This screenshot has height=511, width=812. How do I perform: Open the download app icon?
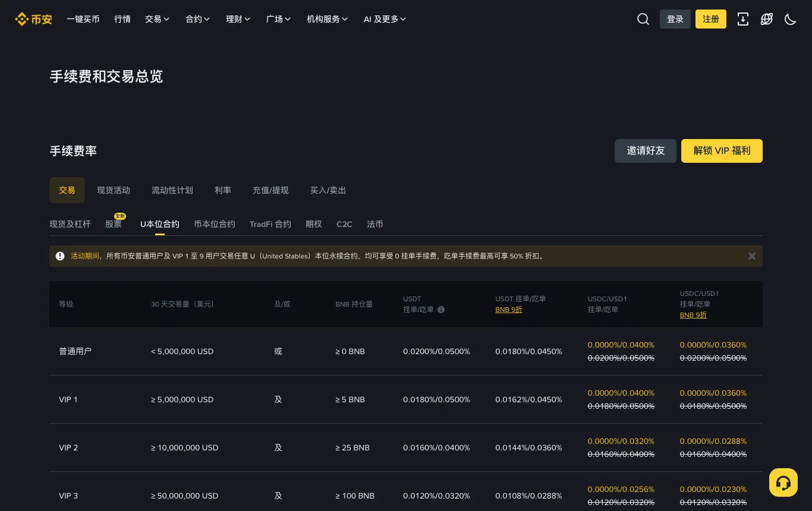click(743, 19)
